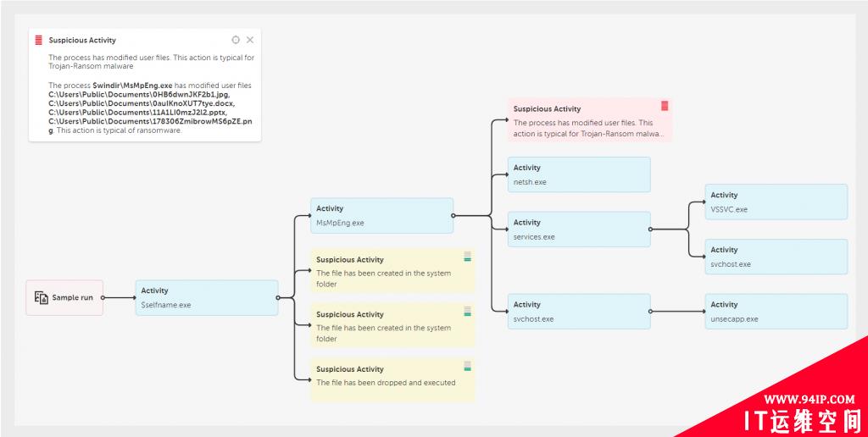Select the MsMpEng.exe activity node
This screenshot has width=868, height=437.
(x=382, y=216)
